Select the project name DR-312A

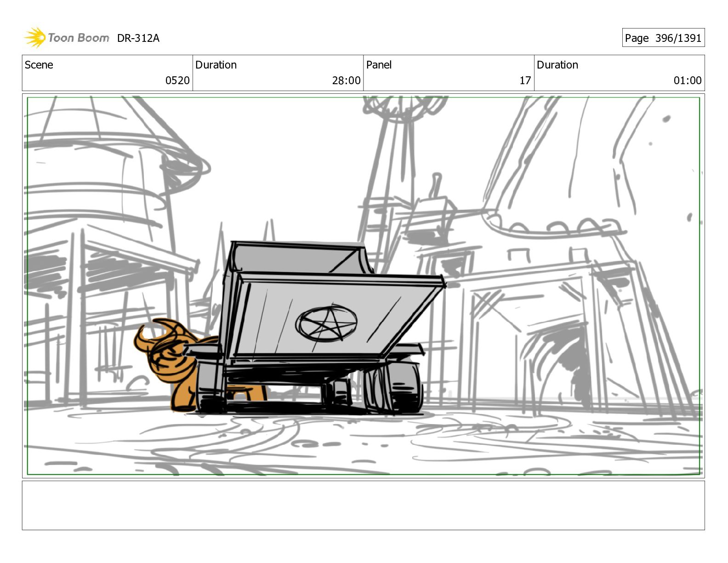[138, 38]
